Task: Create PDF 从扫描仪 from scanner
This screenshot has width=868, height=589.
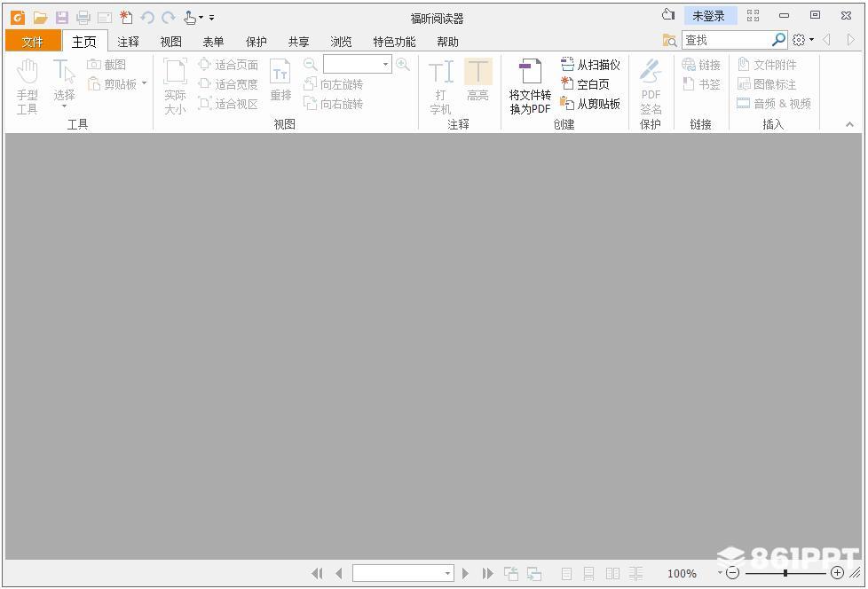Action: (590, 65)
